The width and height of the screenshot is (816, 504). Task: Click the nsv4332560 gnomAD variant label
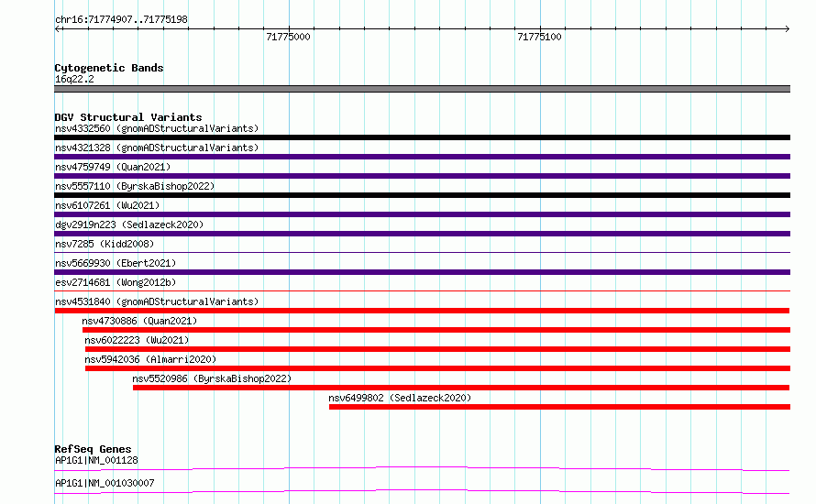pyautogui.click(x=157, y=128)
